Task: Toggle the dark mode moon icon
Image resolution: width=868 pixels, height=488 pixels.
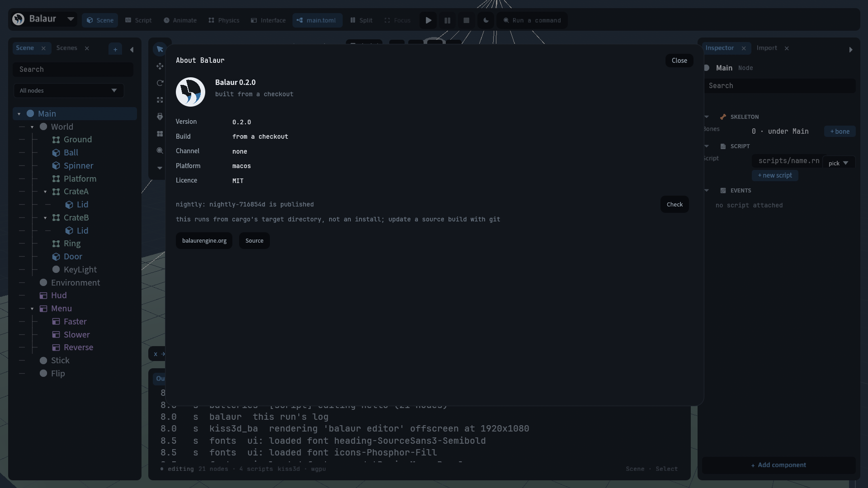Action: (x=486, y=20)
